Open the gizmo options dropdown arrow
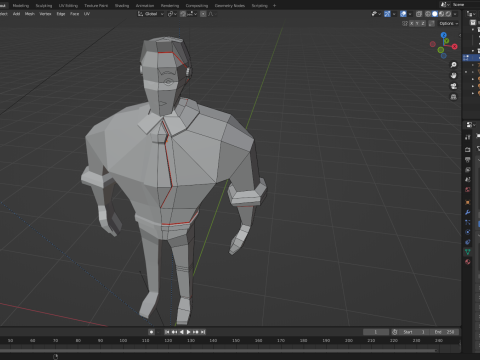 (394, 14)
